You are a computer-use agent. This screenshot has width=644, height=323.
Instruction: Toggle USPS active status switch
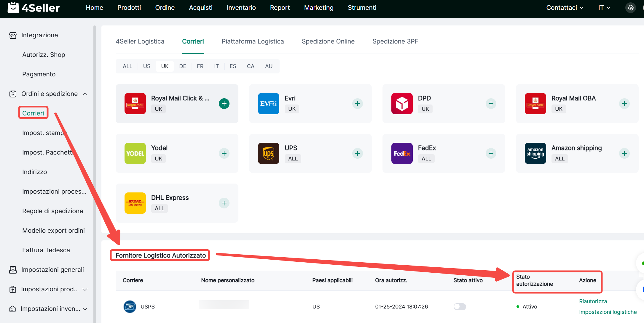coord(460,307)
